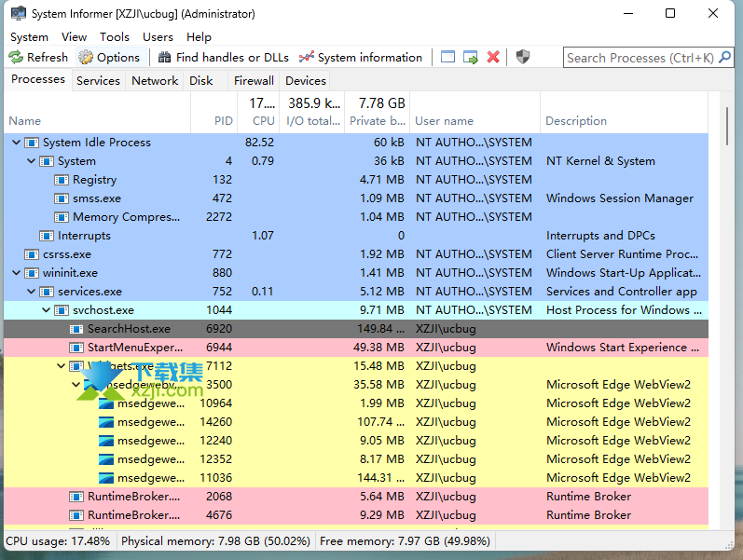Click 'Interrupts and DPCs' description
Screen dimensions: 743x560
(600, 236)
